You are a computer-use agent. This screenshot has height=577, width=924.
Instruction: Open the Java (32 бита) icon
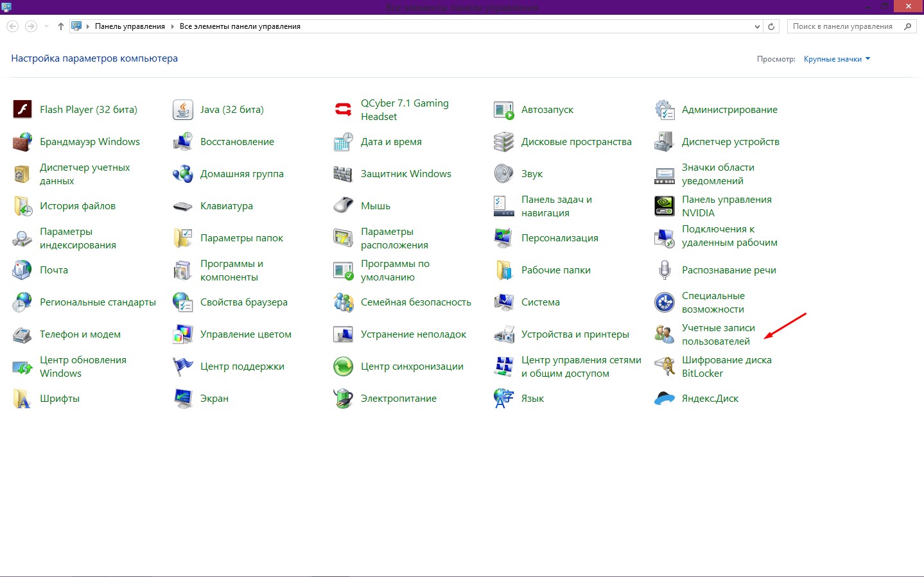coord(183,110)
